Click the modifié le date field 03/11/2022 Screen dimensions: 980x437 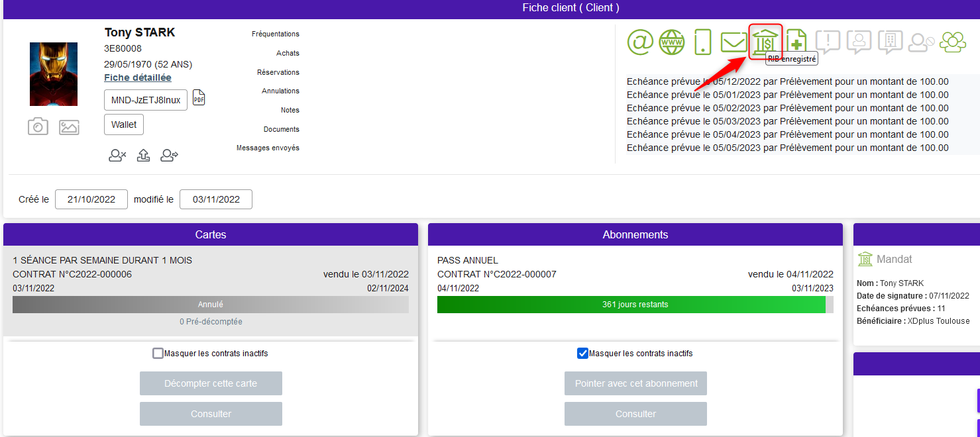click(x=216, y=199)
